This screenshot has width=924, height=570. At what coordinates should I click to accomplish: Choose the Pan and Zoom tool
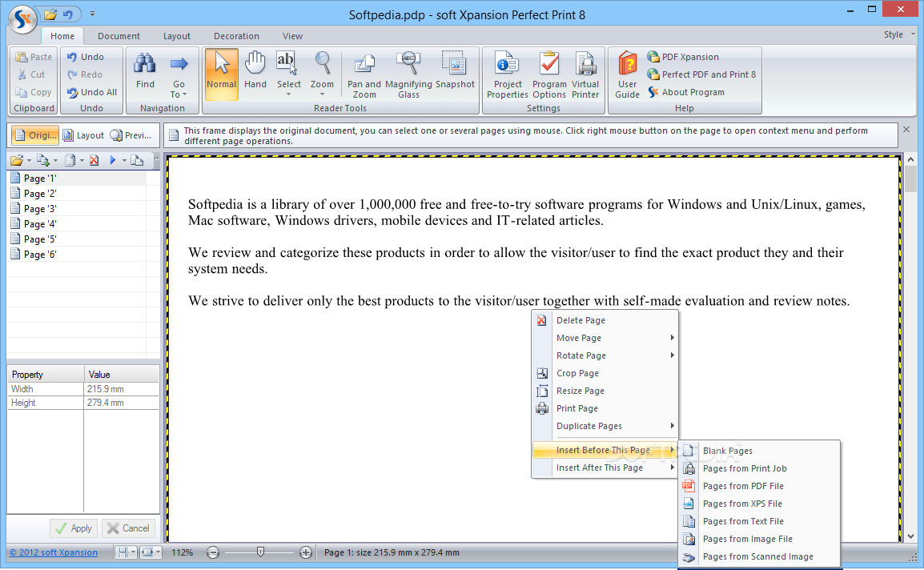tap(364, 75)
